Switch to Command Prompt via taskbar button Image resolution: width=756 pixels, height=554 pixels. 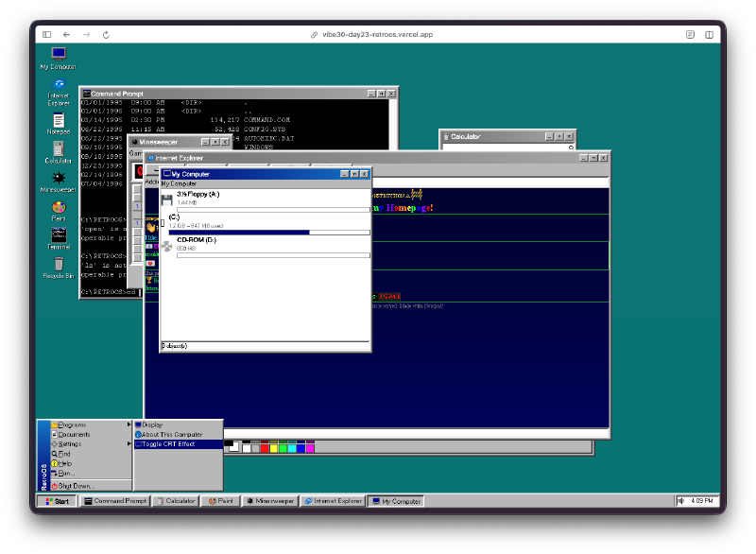pos(114,501)
